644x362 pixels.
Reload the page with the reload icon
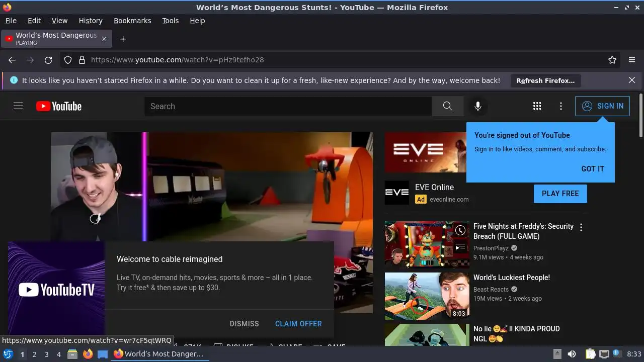pyautogui.click(x=48, y=60)
